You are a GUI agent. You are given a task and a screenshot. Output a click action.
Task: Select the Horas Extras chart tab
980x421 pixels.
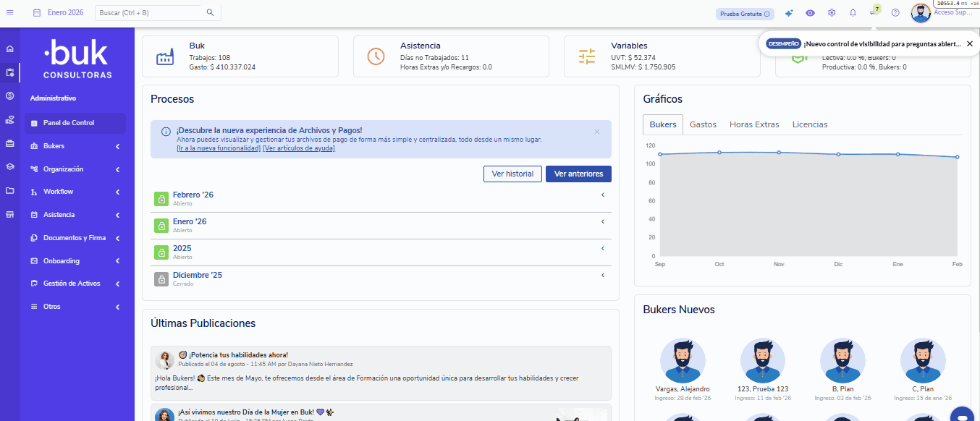coord(754,124)
